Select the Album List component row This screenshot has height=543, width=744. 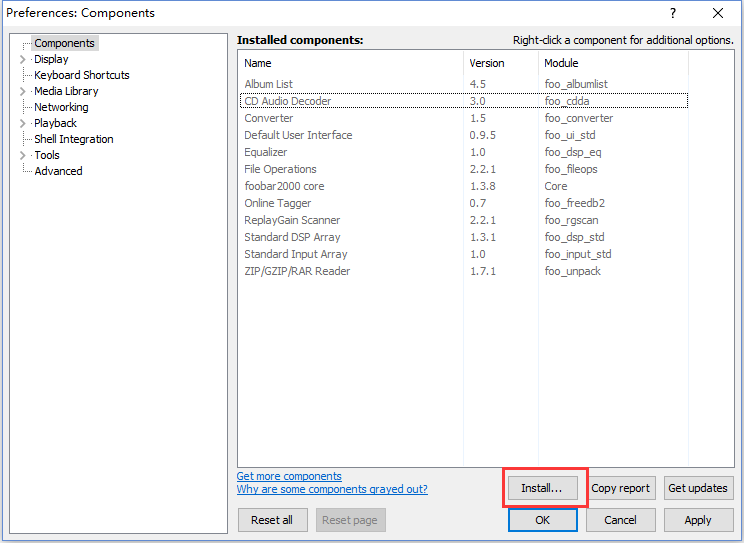coord(464,84)
